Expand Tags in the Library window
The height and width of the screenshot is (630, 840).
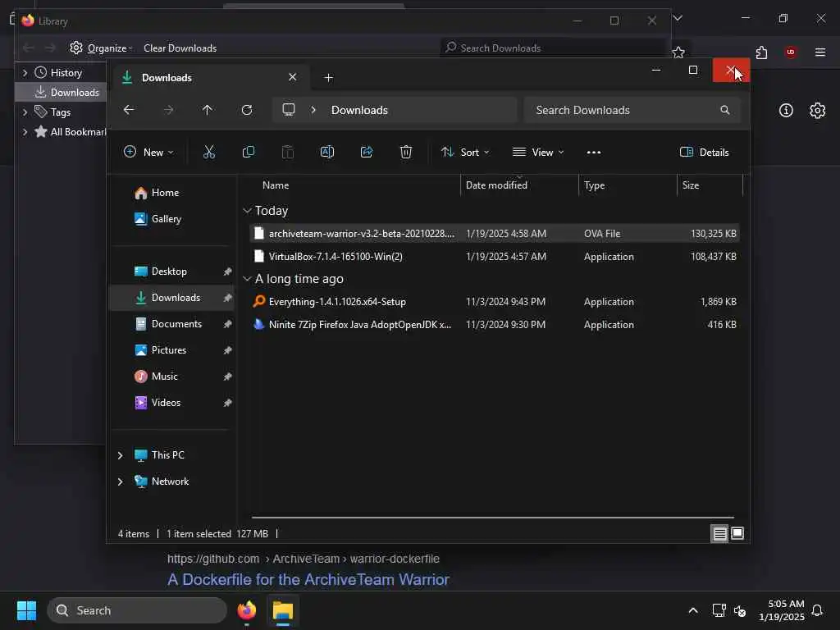25,112
